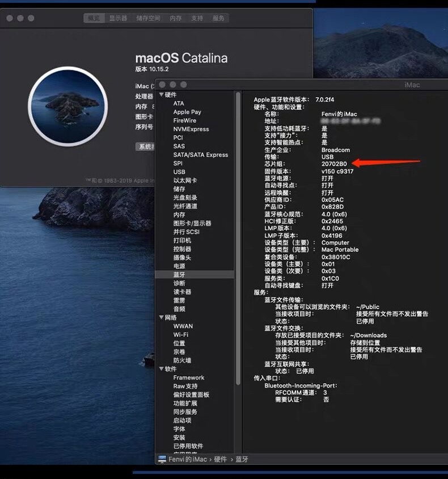The image size is (448, 479).
Task: Click the iMac computer icon in path bar
Action: (x=162, y=459)
